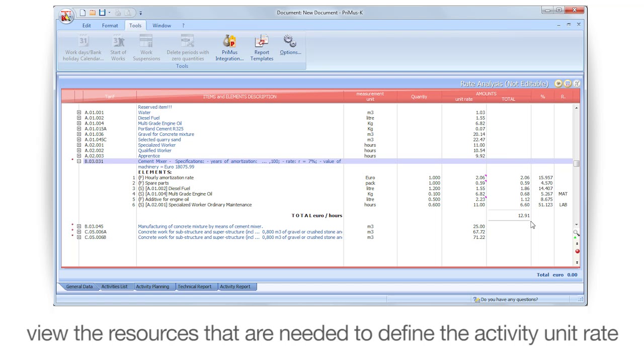644x362 pixels.
Task: Click 'Do you have any questions?' link
Action: pos(509,300)
